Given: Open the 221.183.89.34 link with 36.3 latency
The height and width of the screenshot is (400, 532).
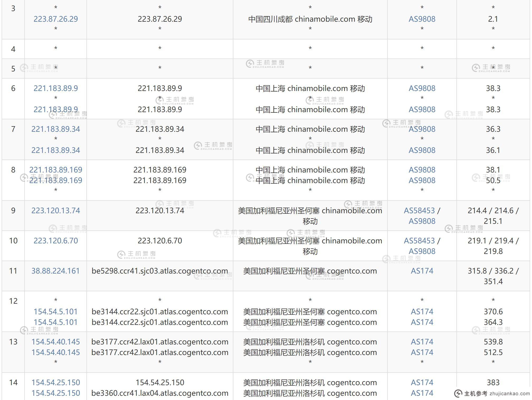Looking at the screenshot, I should click(55, 129).
